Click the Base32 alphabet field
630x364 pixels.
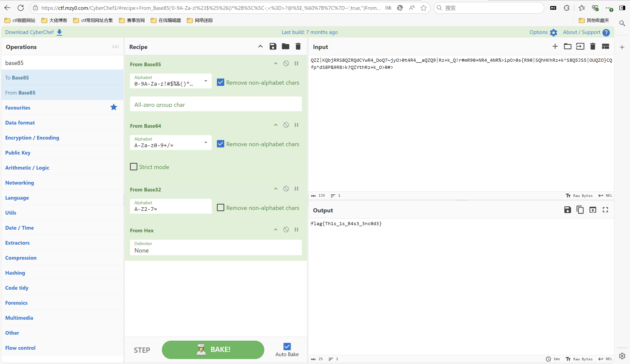[x=171, y=206]
